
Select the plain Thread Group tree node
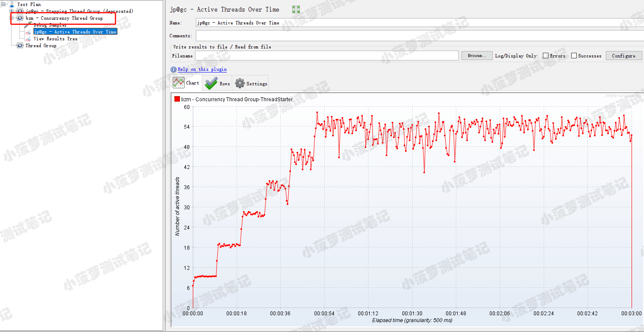pyautogui.click(x=41, y=45)
